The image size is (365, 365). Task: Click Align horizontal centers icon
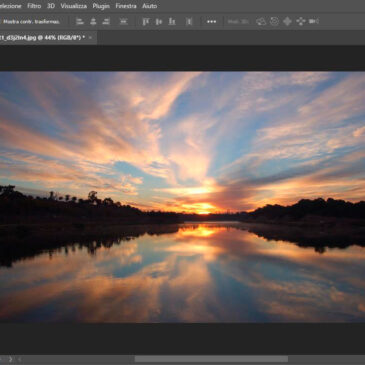pyautogui.click(x=93, y=22)
